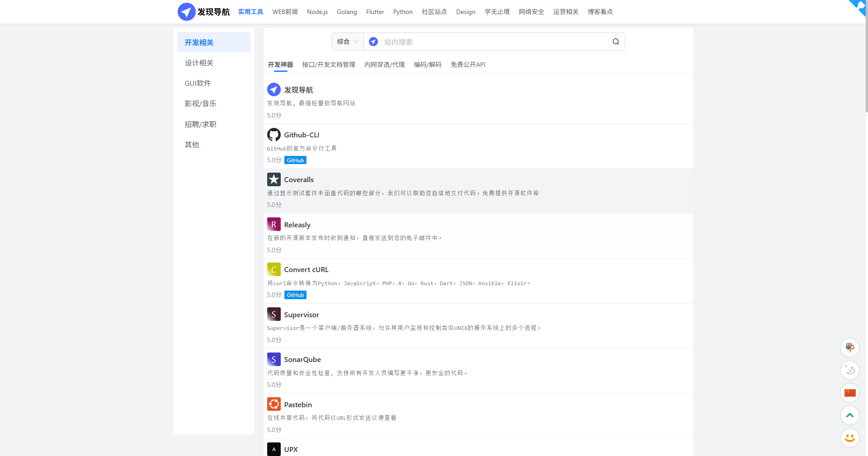
Task: Click the SonarQube 'S' icon
Action: click(274, 359)
